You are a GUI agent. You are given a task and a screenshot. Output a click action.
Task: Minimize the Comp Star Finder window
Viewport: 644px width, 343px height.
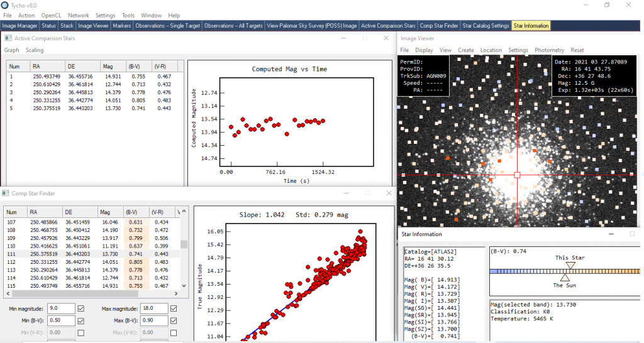347,193
